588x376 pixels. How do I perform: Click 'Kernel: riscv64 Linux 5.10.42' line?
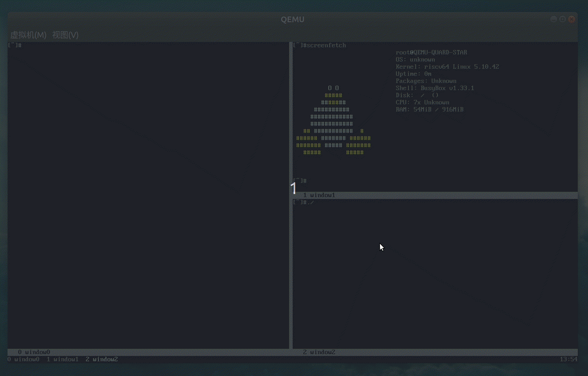pyautogui.click(x=447, y=67)
